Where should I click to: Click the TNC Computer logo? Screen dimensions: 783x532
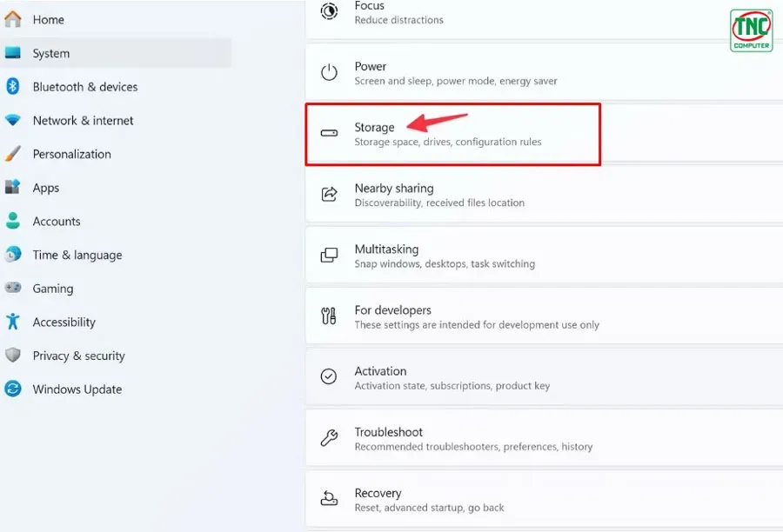[x=750, y=29]
